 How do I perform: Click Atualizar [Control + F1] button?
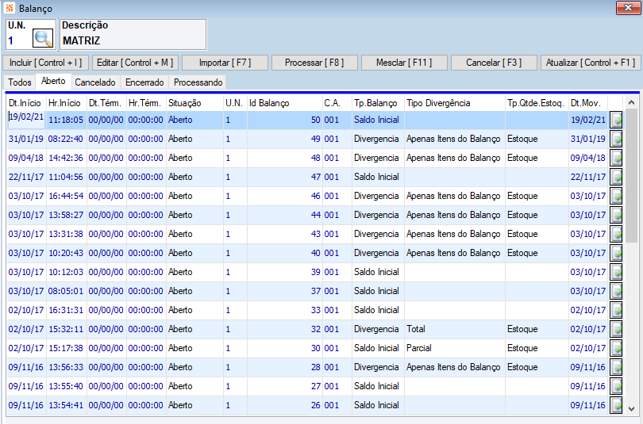pyautogui.click(x=590, y=62)
